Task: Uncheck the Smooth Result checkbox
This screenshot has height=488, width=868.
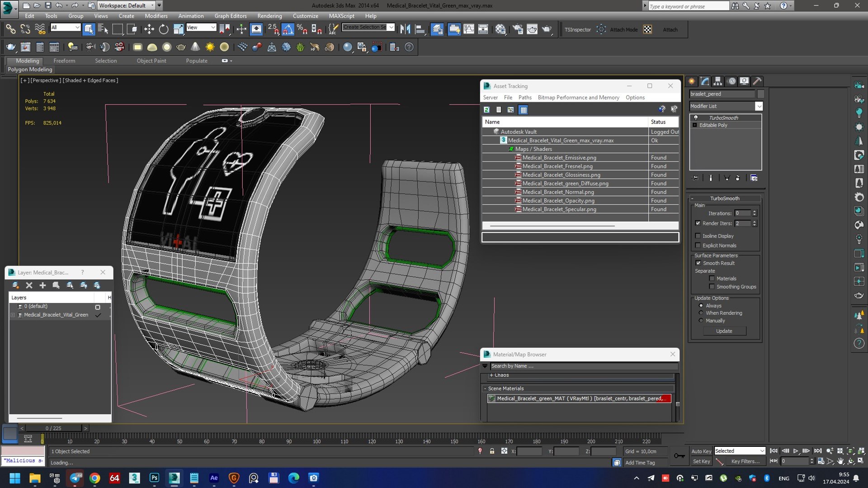Action: pyautogui.click(x=698, y=263)
